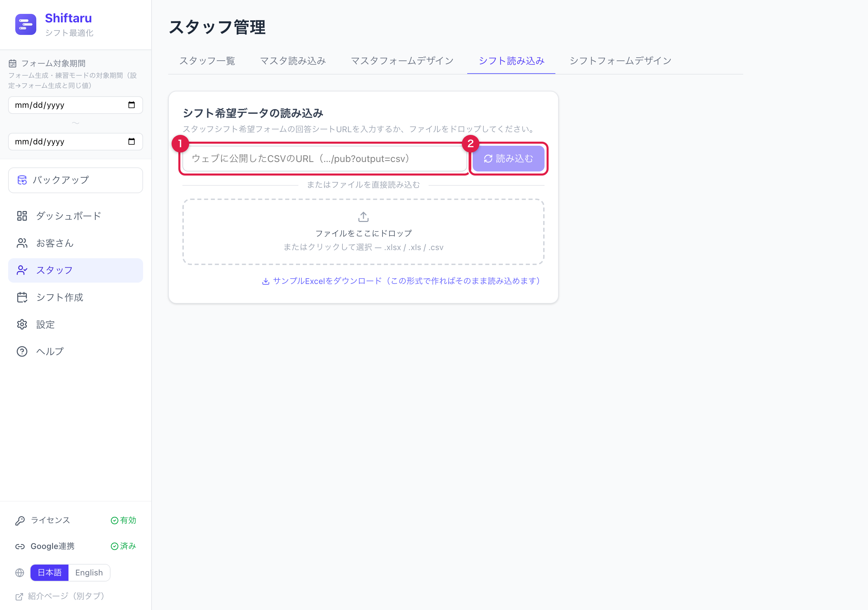
Task: Go to シフト作成 in sidebar
Action: 76,298
